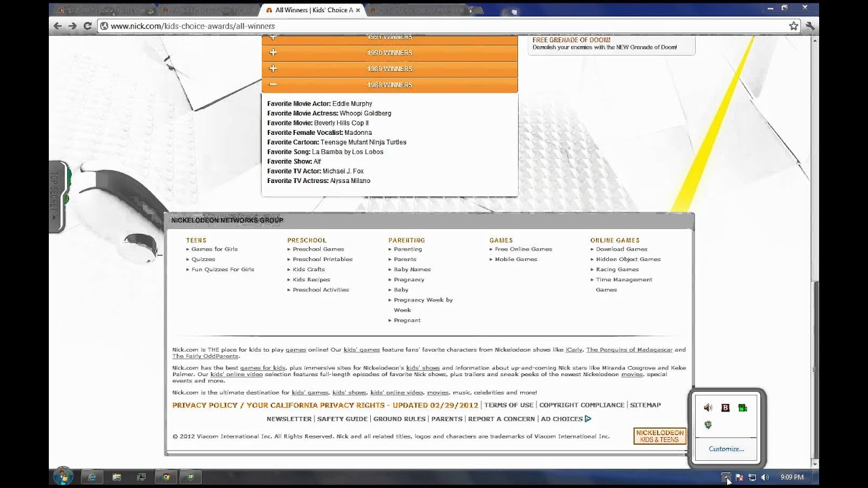Open Chrome wrench settings menu

coord(809,26)
